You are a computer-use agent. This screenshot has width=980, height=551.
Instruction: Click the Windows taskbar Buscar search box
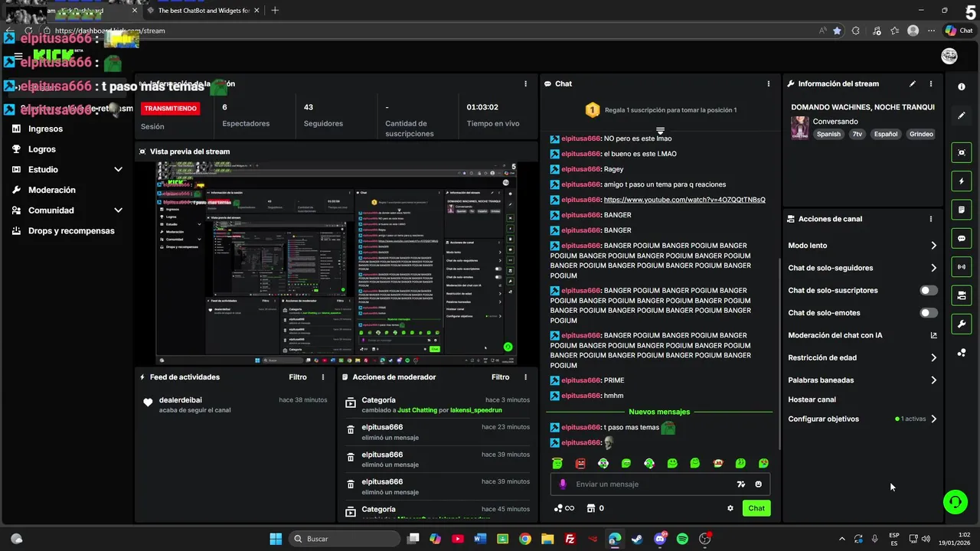point(345,539)
